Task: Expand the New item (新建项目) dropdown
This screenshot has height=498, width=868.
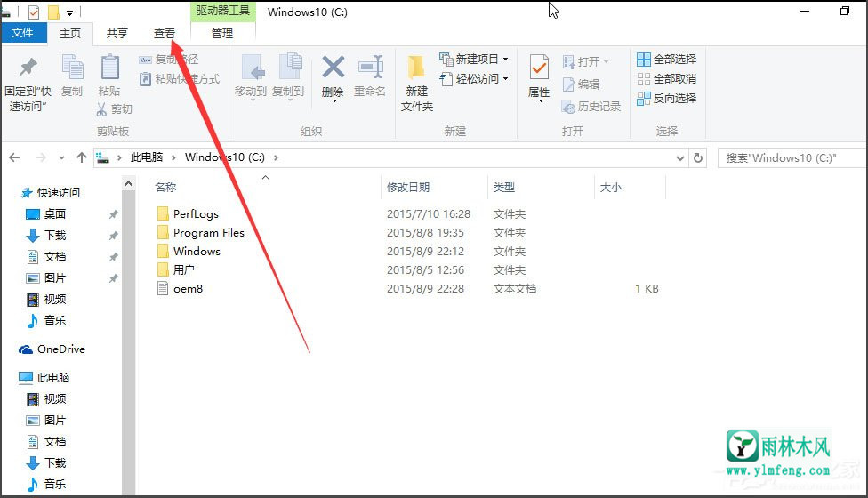Action: pyautogui.click(x=505, y=60)
